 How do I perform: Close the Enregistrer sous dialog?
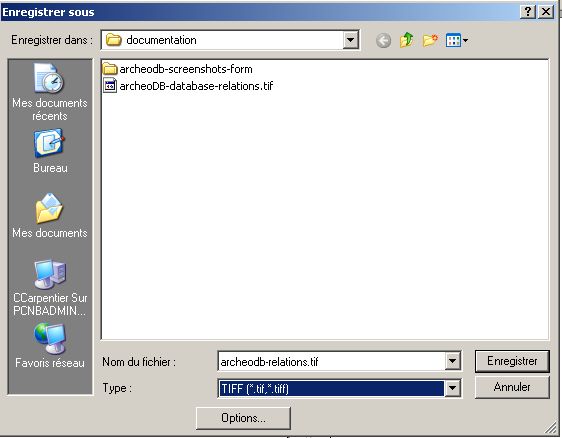(546, 12)
